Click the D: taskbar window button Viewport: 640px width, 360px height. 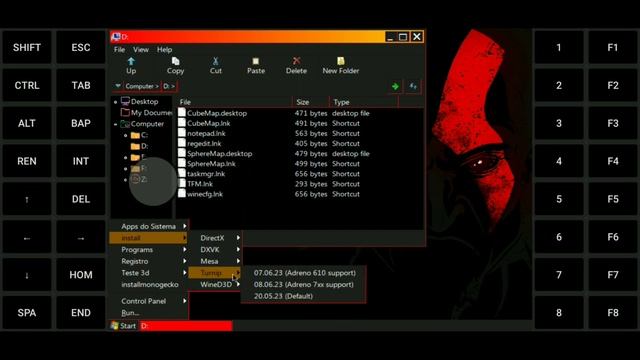click(x=186, y=326)
